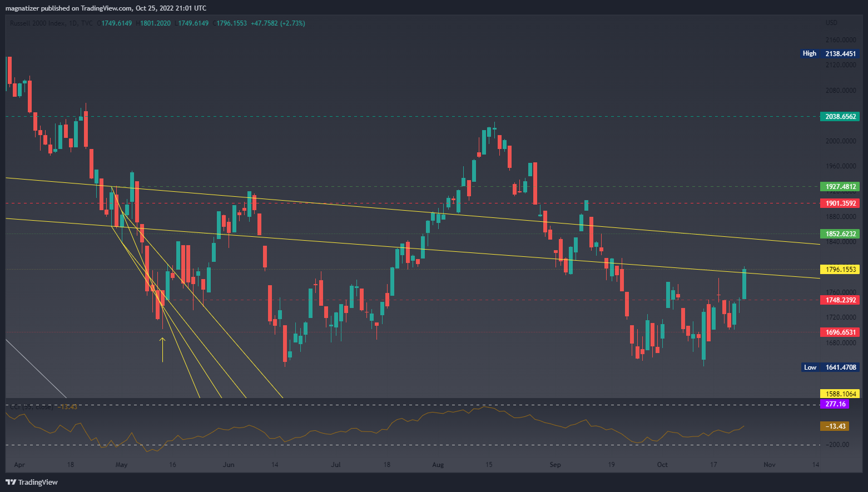Click the orange -13.43 CCI value tag
Screen dimensions: 868x492
pos(835,426)
